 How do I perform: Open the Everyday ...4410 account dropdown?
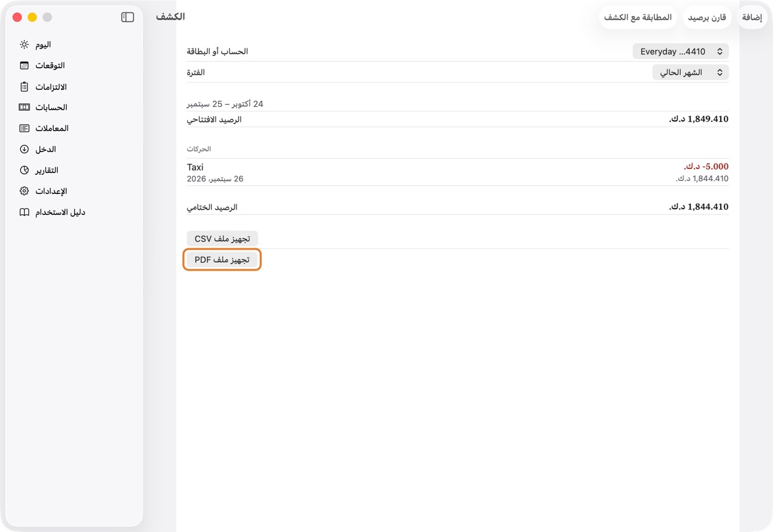(x=681, y=51)
